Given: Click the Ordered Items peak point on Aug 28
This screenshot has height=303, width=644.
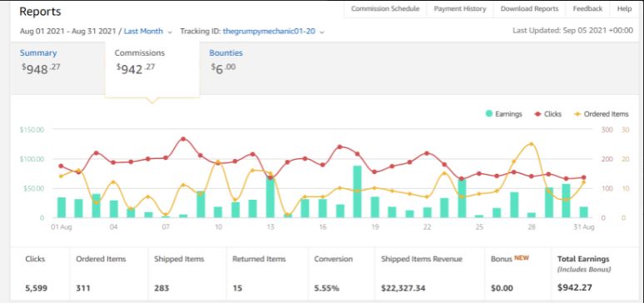Looking at the screenshot, I should click(x=531, y=144).
